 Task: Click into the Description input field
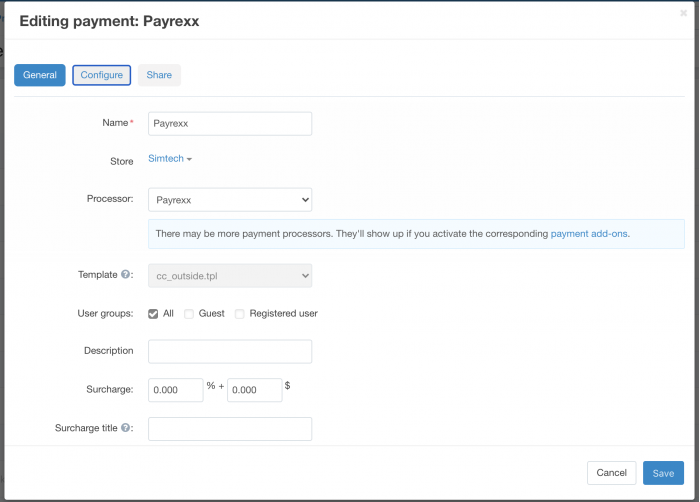point(230,351)
